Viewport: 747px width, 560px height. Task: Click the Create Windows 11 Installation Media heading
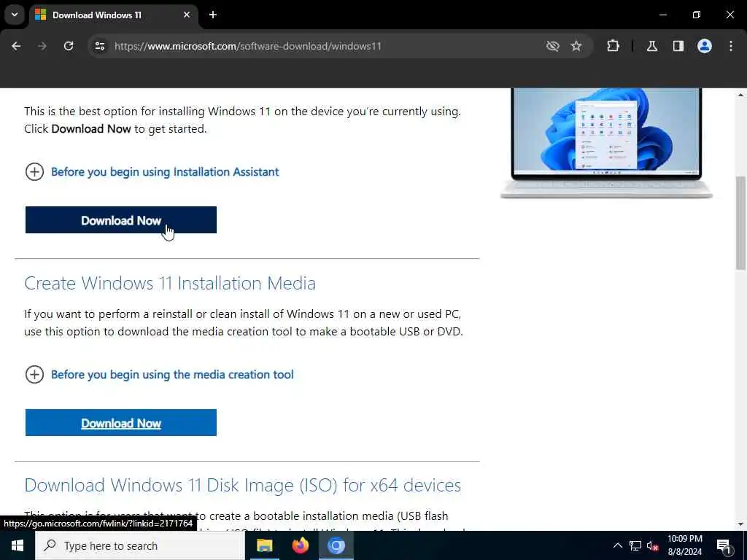(170, 284)
